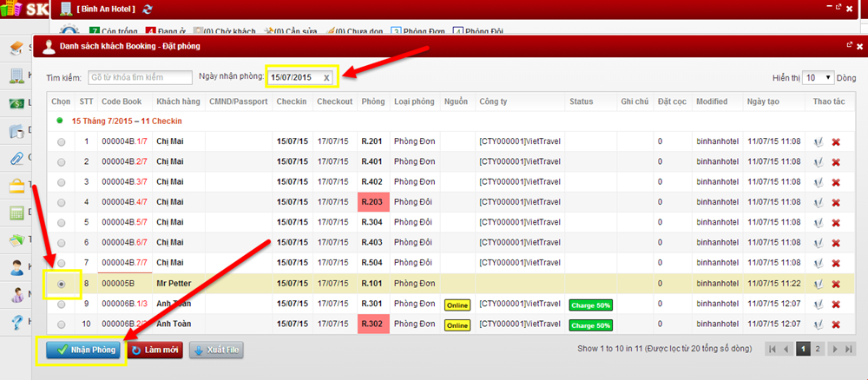Viewport: 868px width, 380px height.
Task: Edit booking for room R.401
Action: pos(818,161)
